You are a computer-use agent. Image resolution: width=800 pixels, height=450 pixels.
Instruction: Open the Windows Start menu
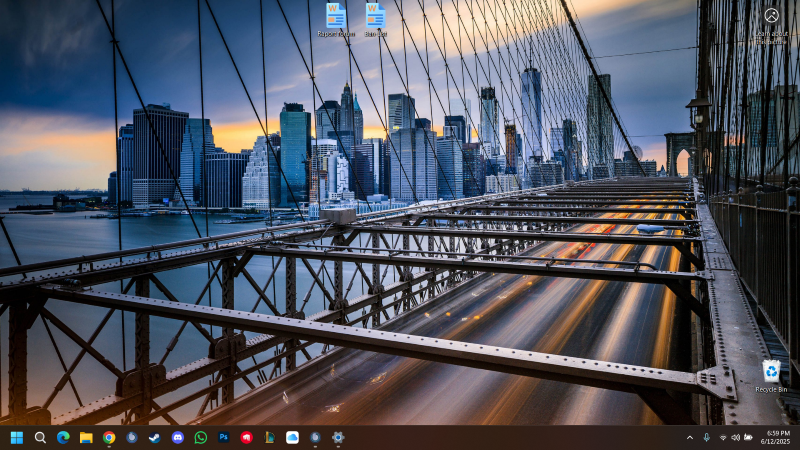pos(17,437)
